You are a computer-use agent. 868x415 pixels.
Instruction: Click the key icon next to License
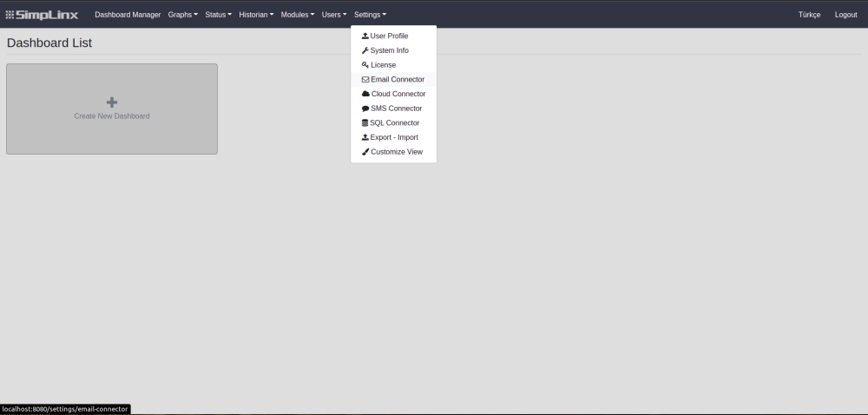pos(365,65)
